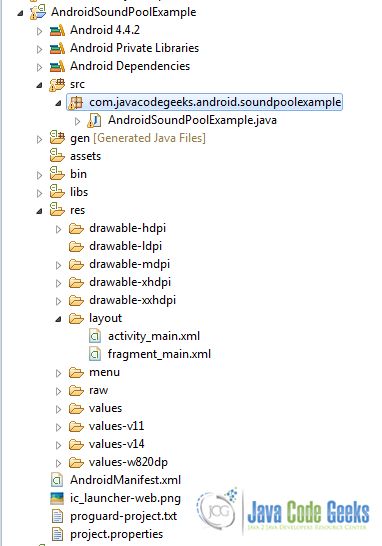Screen dimensions: 382x546
Task: Click the AndroidSoundPoolExample.java file icon
Action: [x=95, y=120]
